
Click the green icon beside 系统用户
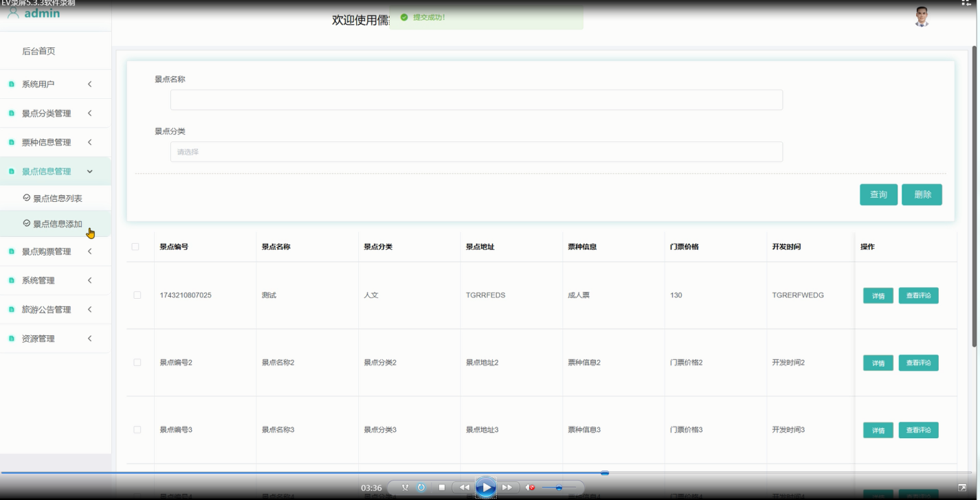click(x=12, y=84)
